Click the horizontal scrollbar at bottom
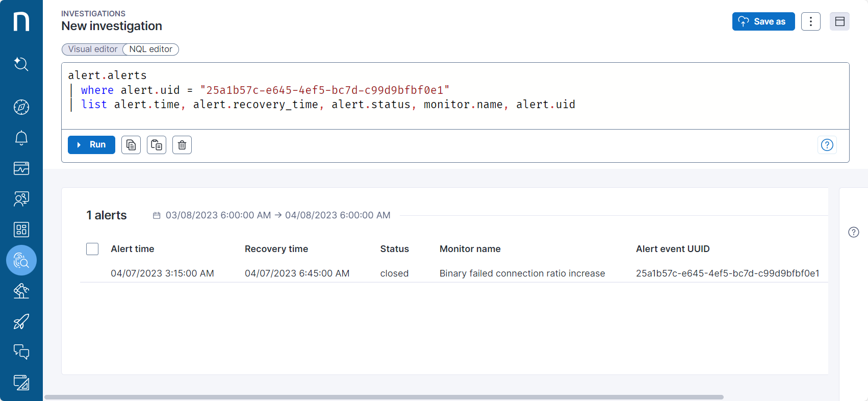The height and width of the screenshot is (401, 868). 384,397
